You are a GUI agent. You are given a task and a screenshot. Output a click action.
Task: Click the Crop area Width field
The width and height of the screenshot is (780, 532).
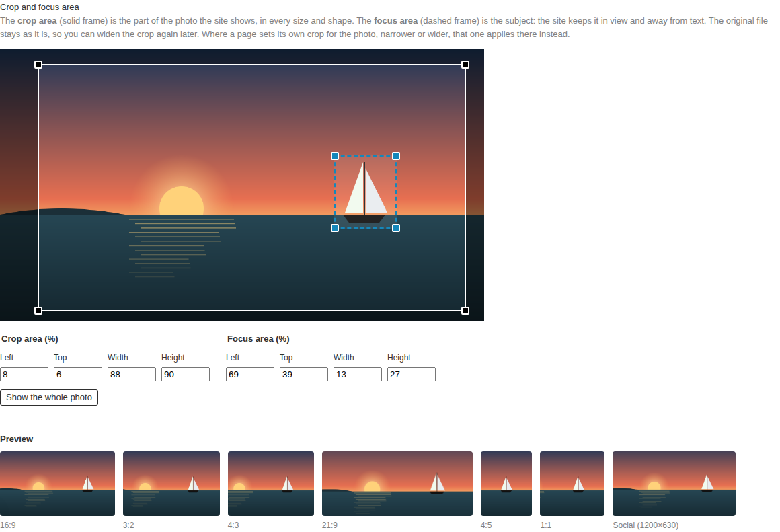[x=132, y=374]
